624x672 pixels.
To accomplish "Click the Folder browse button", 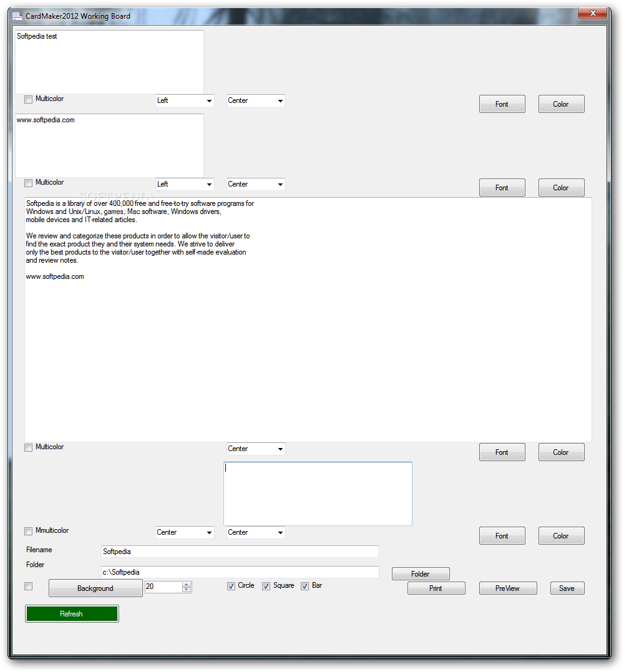I will pyautogui.click(x=421, y=574).
